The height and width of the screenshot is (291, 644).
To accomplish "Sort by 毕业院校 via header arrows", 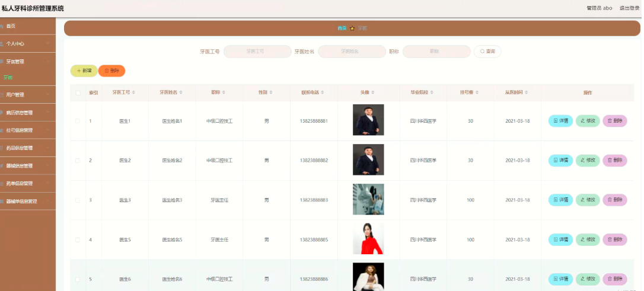I will click(432, 93).
